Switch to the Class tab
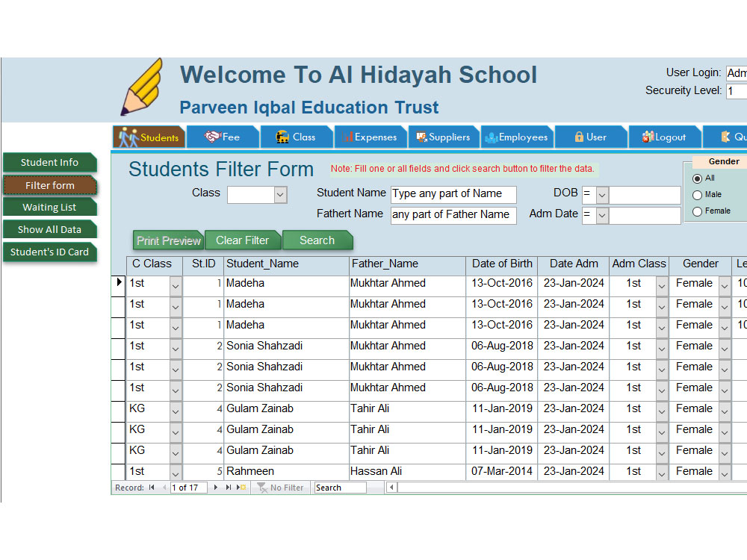This screenshot has height=560, width=747. [x=296, y=137]
